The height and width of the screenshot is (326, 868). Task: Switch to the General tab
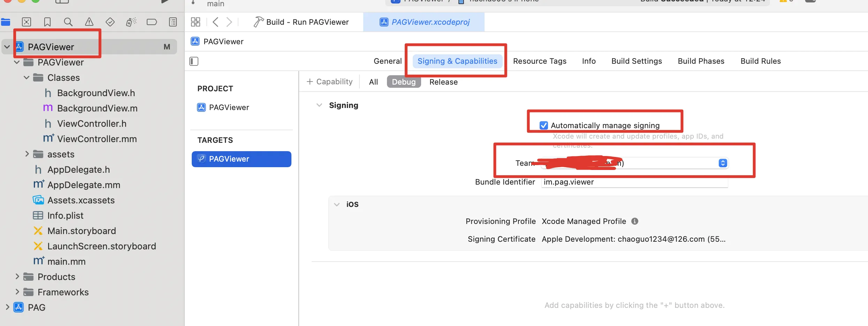click(x=388, y=61)
